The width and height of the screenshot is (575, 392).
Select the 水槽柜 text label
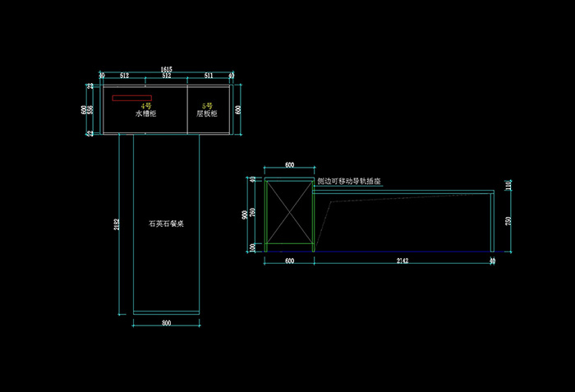(x=145, y=114)
